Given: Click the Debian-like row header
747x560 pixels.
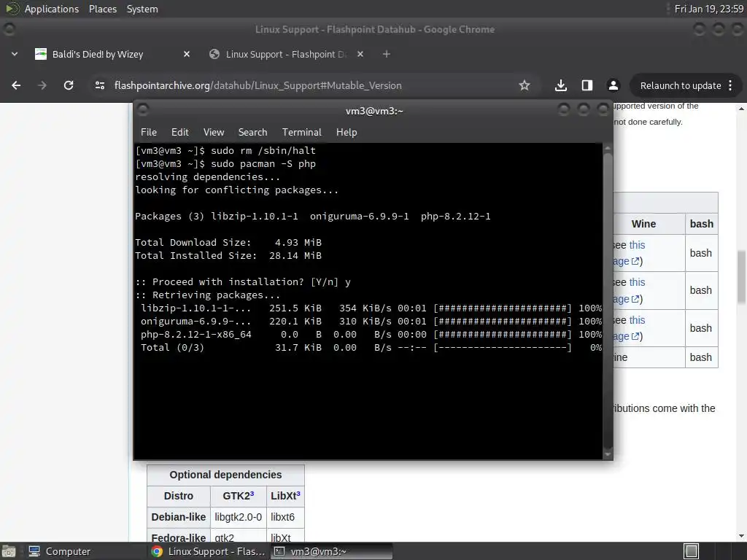Looking at the screenshot, I should (179, 517).
